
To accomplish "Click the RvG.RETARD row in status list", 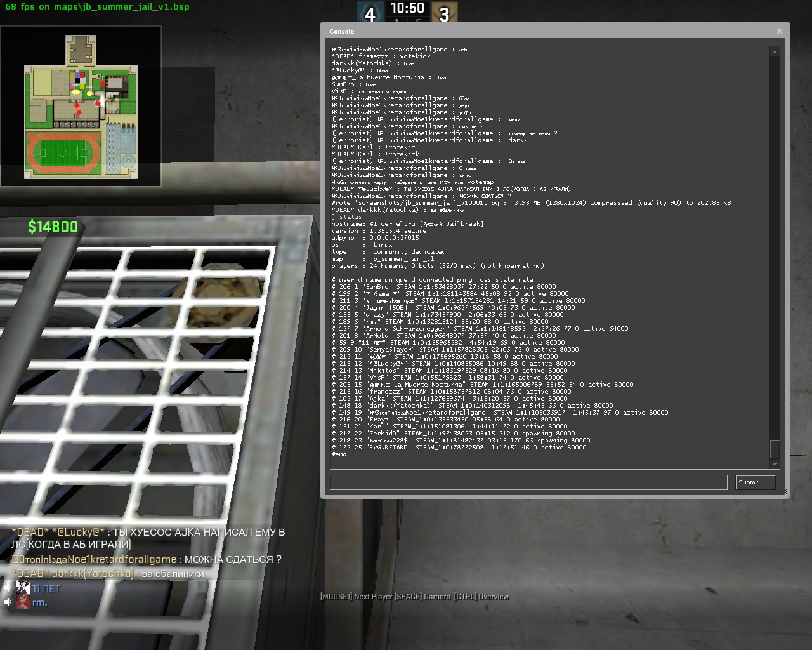I will pyautogui.click(x=459, y=448).
